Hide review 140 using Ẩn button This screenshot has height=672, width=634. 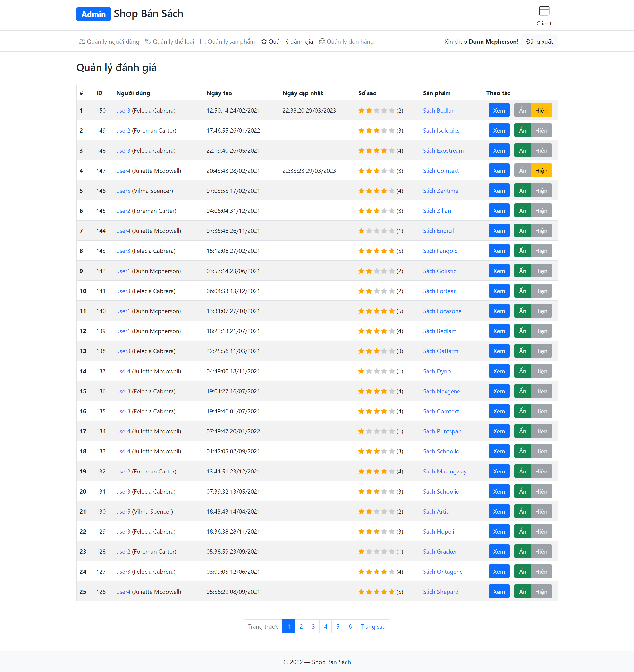pyautogui.click(x=522, y=311)
